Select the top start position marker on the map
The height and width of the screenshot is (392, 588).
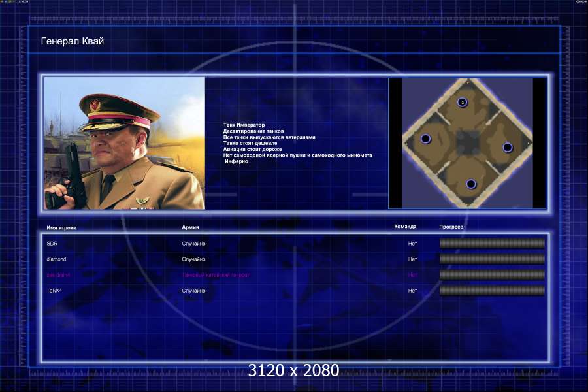click(463, 102)
